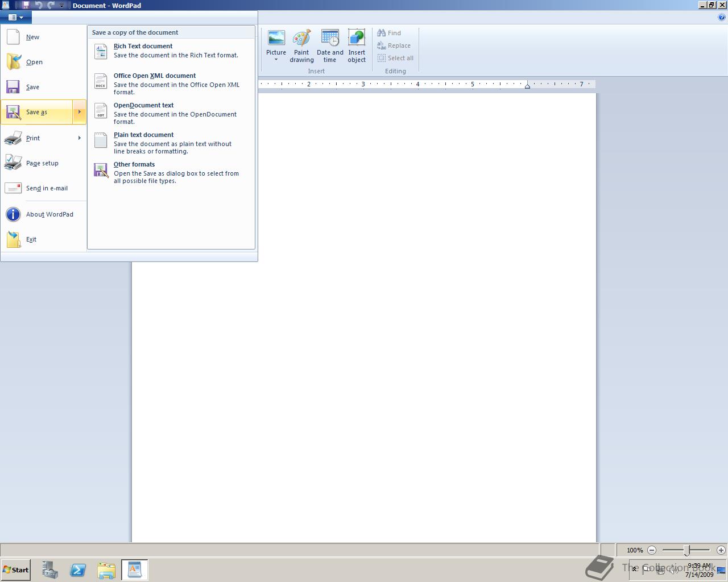
Task: Click the Open folder icon
Action: (x=13, y=62)
